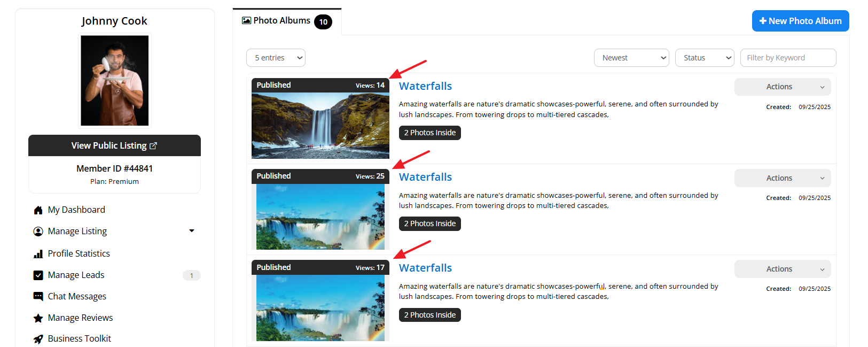Open the second Waterfalls album title link
This screenshot has height=347, width=868.
[425, 177]
